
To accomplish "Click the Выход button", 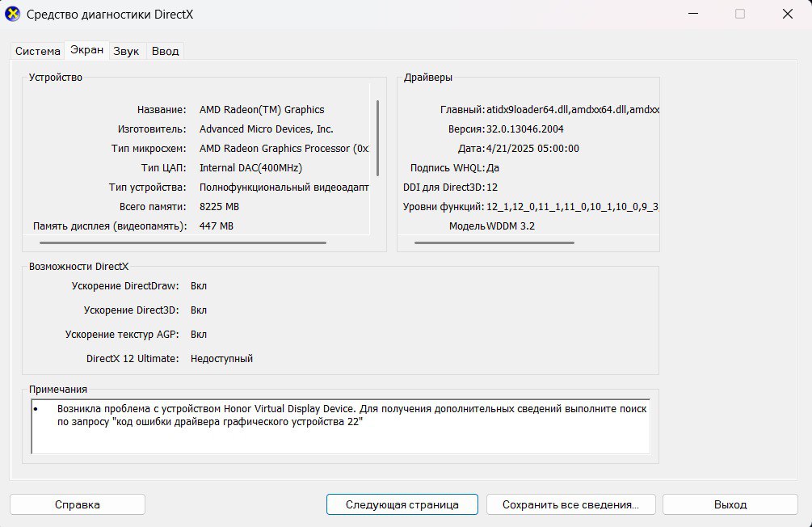I will (730, 504).
